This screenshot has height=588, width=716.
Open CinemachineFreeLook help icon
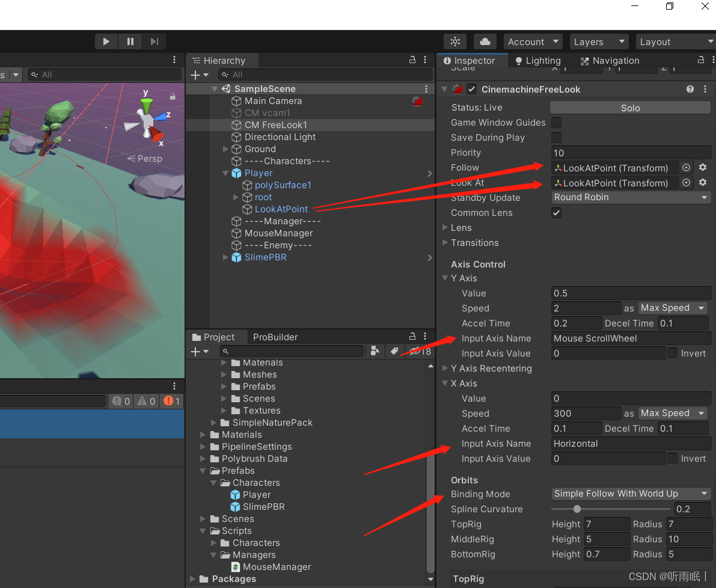[x=690, y=89]
